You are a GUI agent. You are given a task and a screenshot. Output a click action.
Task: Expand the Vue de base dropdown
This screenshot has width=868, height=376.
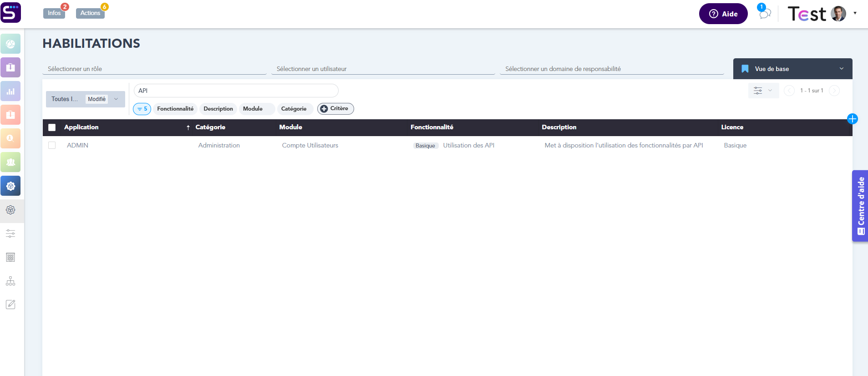[792, 69]
